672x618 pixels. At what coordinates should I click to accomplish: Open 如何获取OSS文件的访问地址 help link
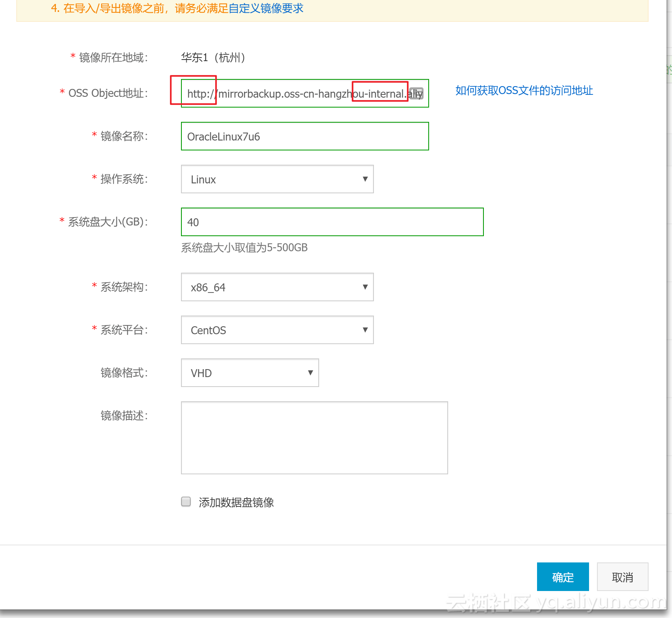524,90
